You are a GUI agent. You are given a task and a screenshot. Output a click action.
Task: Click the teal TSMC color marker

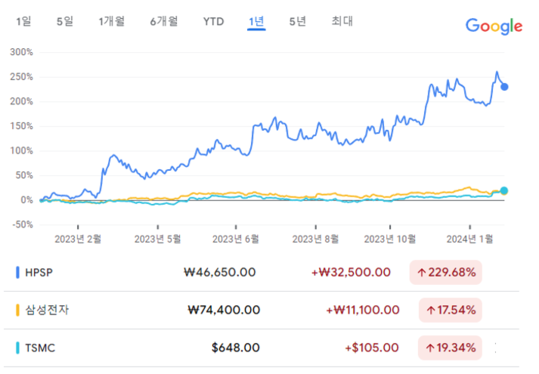(18, 348)
